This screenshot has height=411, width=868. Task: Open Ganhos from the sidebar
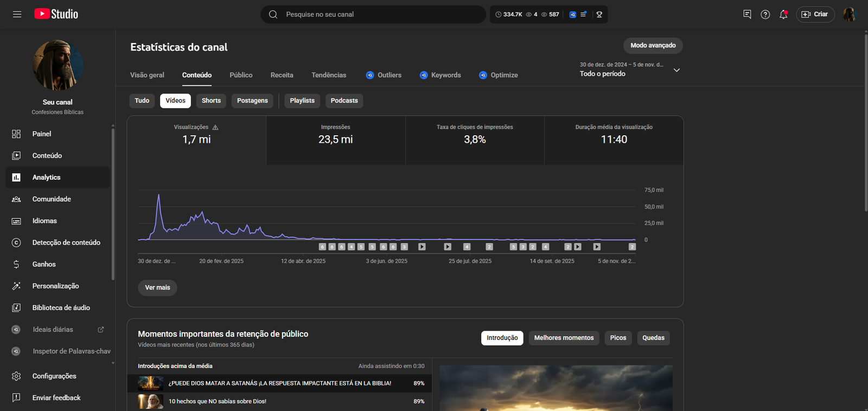pyautogui.click(x=44, y=264)
